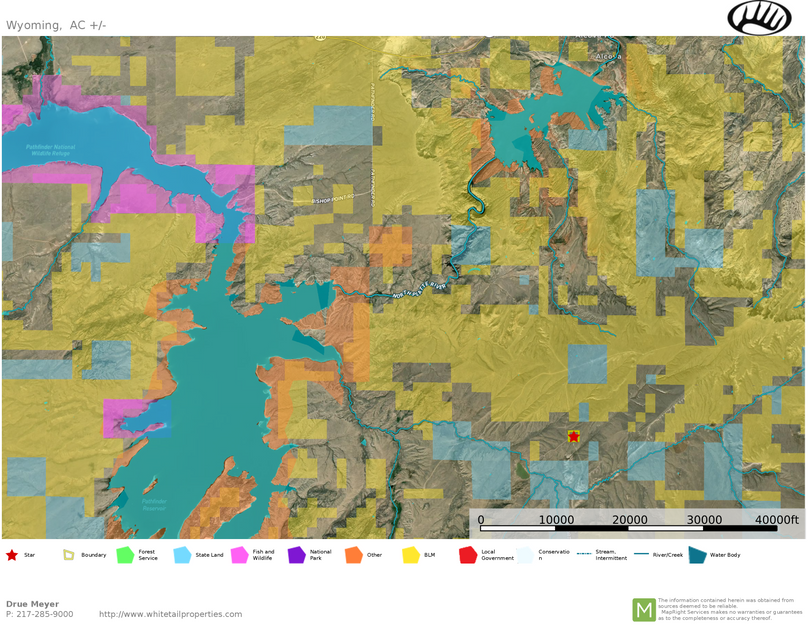Click the green MapRight M logo
The height and width of the screenshot is (625, 808).
click(x=644, y=609)
